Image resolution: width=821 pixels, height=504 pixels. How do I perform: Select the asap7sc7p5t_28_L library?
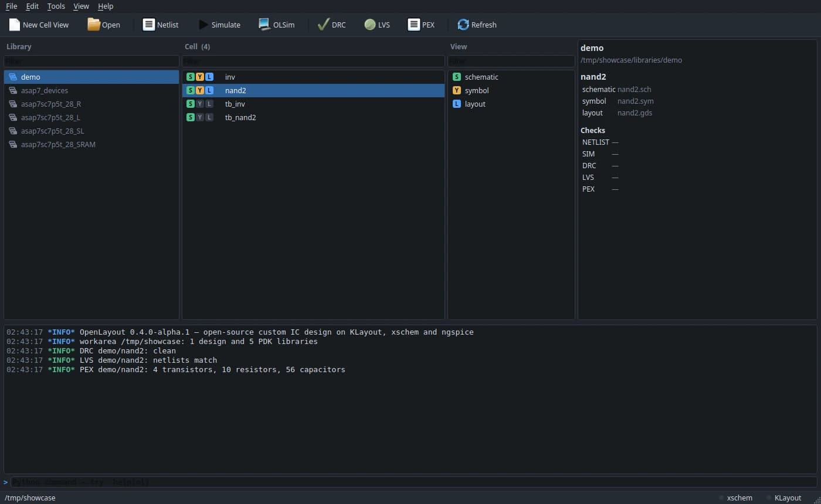click(x=91, y=117)
